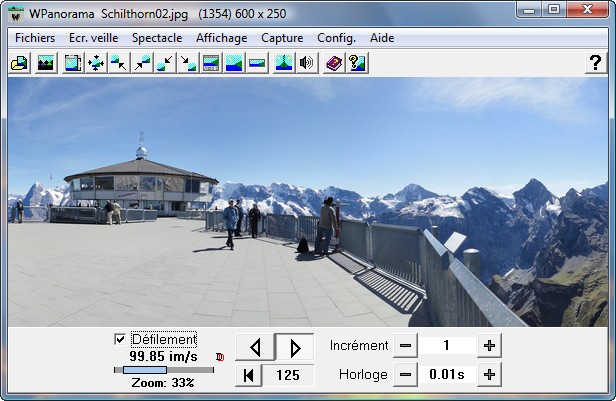Screen dimensions: 616x401
Task: Click the icon with arrow pointing up-right
Action: (142, 63)
